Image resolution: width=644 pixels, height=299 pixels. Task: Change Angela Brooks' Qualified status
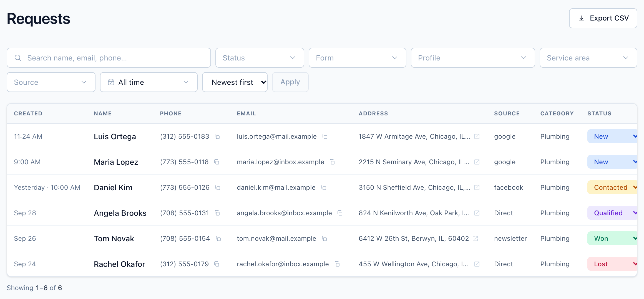click(x=612, y=213)
